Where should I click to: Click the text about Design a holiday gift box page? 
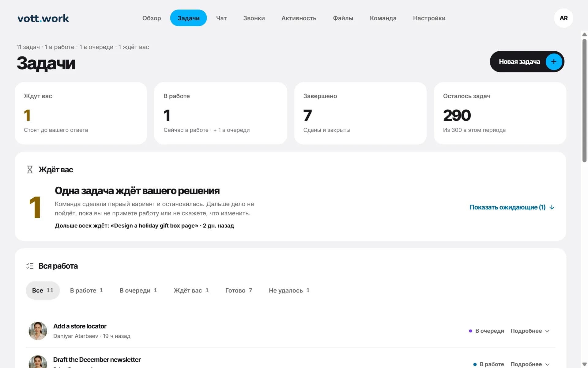click(x=144, y=226)
